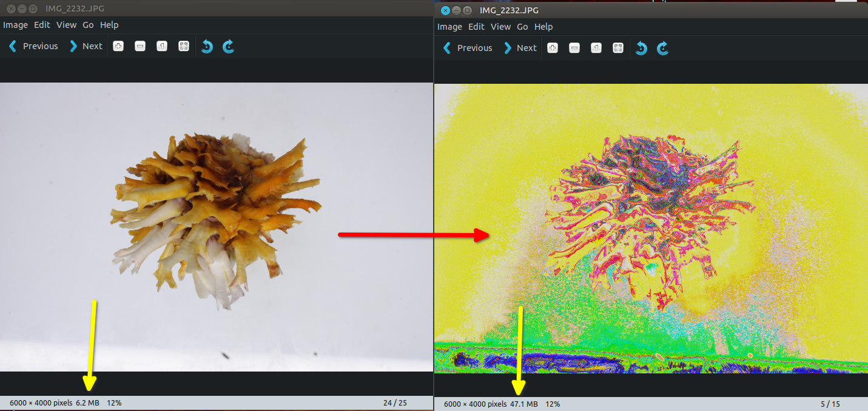Open the Edit menu in right window
868x411 pixels.
(476, 27)
